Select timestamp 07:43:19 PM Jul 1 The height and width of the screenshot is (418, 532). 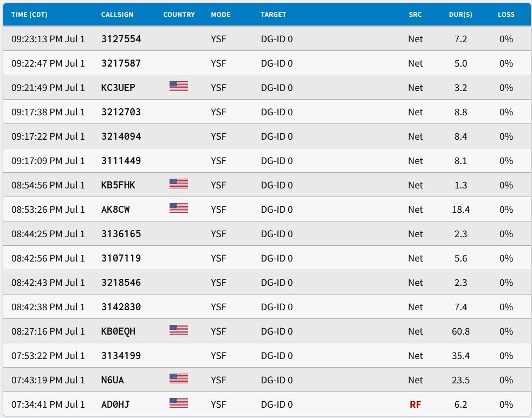coord(48,380)
